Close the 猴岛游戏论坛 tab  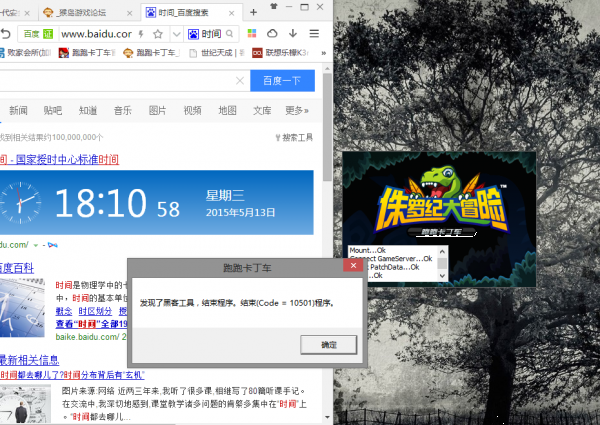[x=130, y=13]
